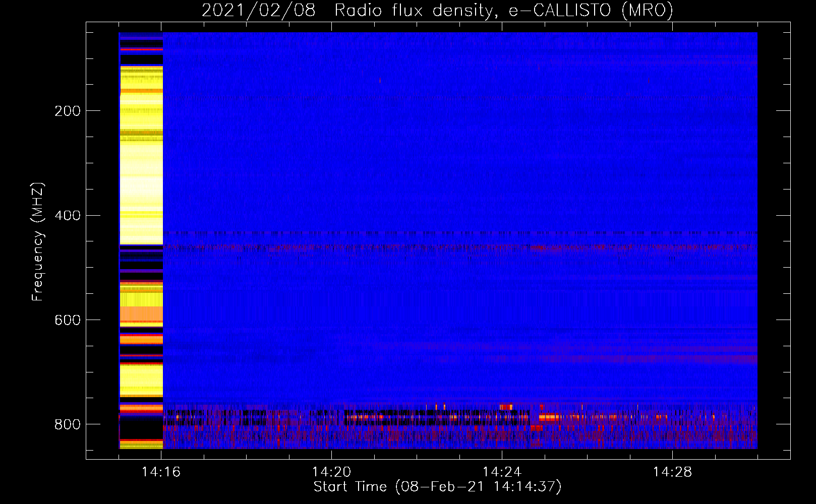
Task: Click the orange block near 600 MHz
Action: coord(141,314)
